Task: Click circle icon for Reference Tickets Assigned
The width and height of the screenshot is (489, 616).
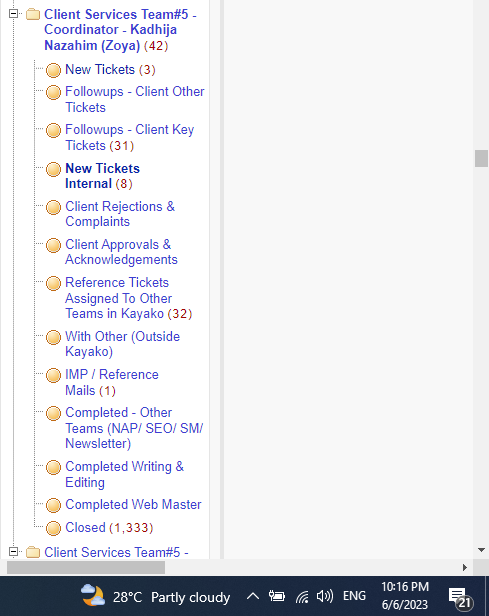Action: [x=53, y=284]
